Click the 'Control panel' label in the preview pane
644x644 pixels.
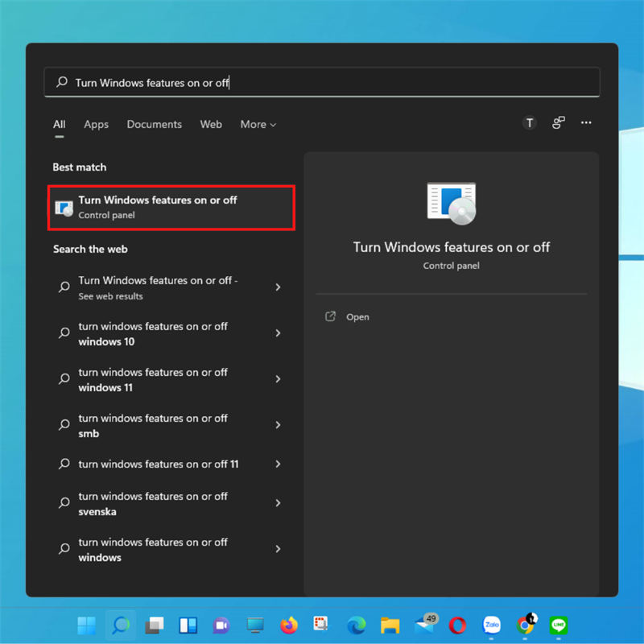click(452, 266)
